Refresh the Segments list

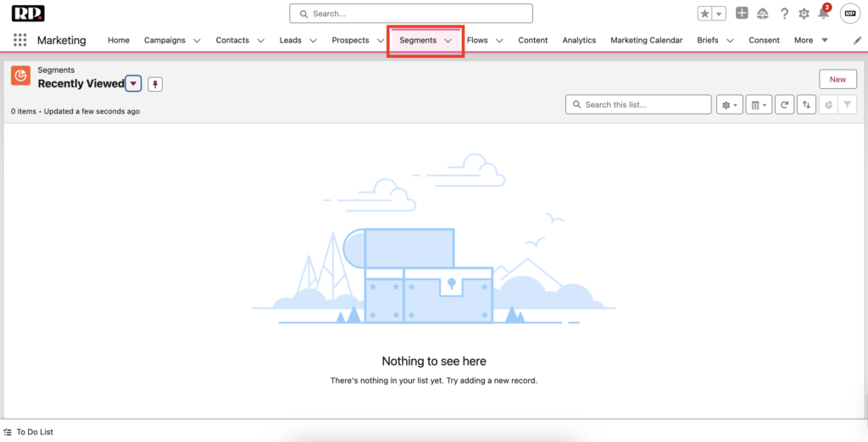785,104
